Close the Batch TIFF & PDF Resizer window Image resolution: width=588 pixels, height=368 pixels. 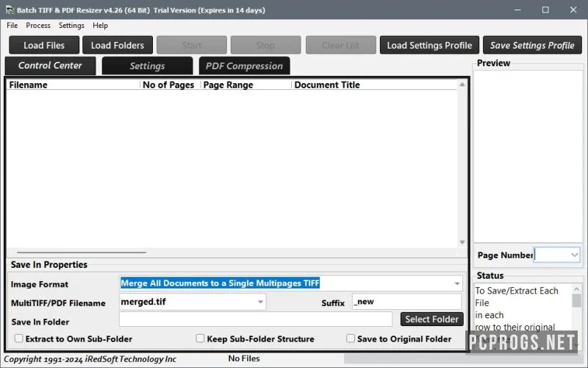573,10
